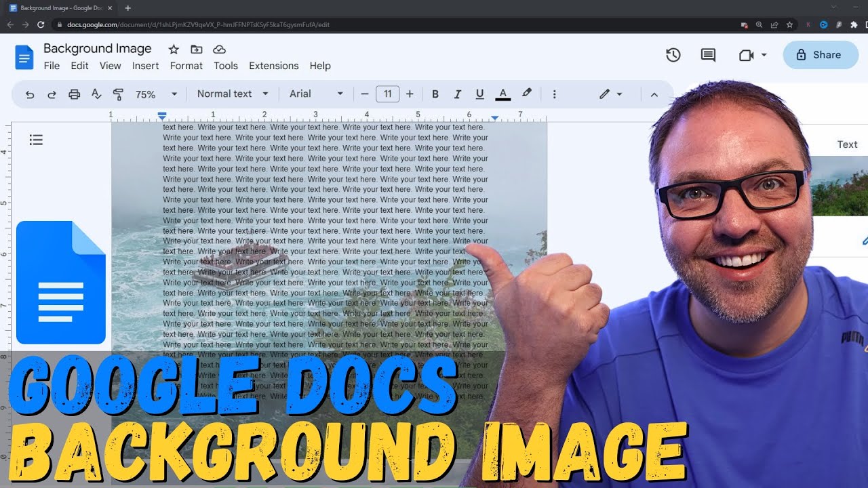868x488 pixels.
Task: Collapse the menus with the up chevron
Action: pyautogui.click(x=654, y=94)
